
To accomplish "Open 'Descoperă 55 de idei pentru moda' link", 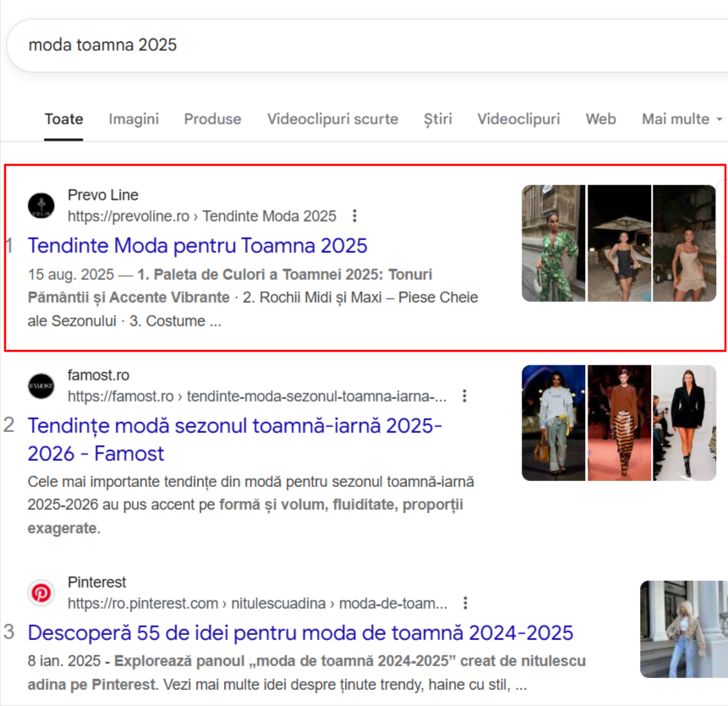I will 300,633.
